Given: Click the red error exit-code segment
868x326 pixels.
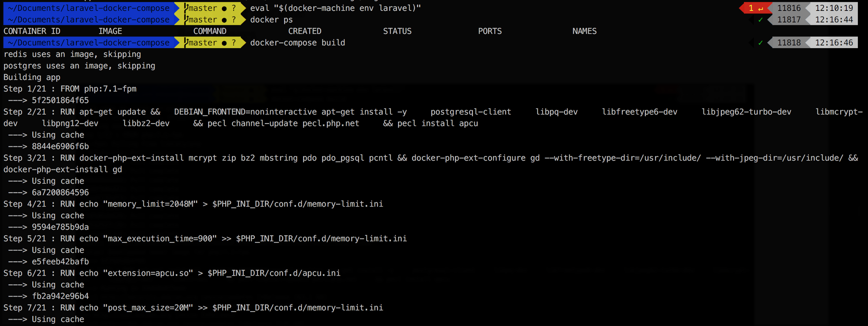Looking at the screenshot, I should [755, 8].
